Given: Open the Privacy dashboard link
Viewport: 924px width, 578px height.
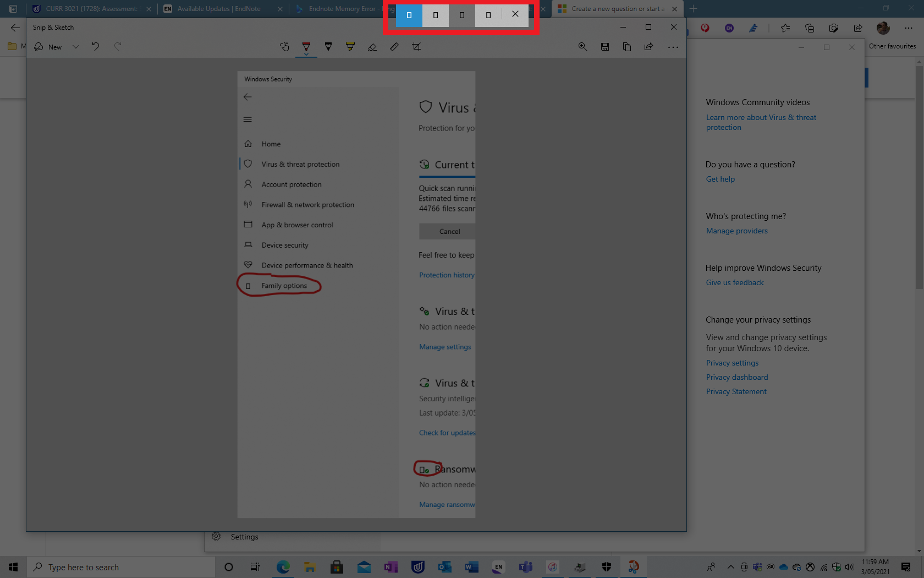Looking at the screenshot, I should pyautogui.click(x=737, y=377).
